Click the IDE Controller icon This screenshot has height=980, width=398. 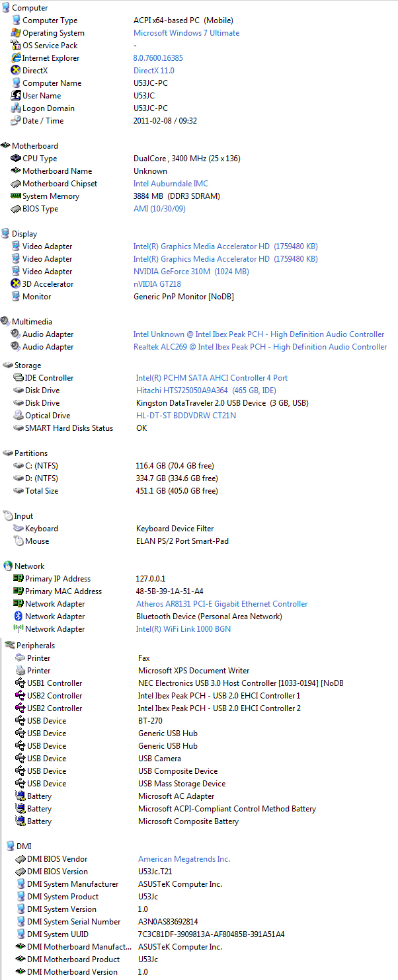(19, 378)
